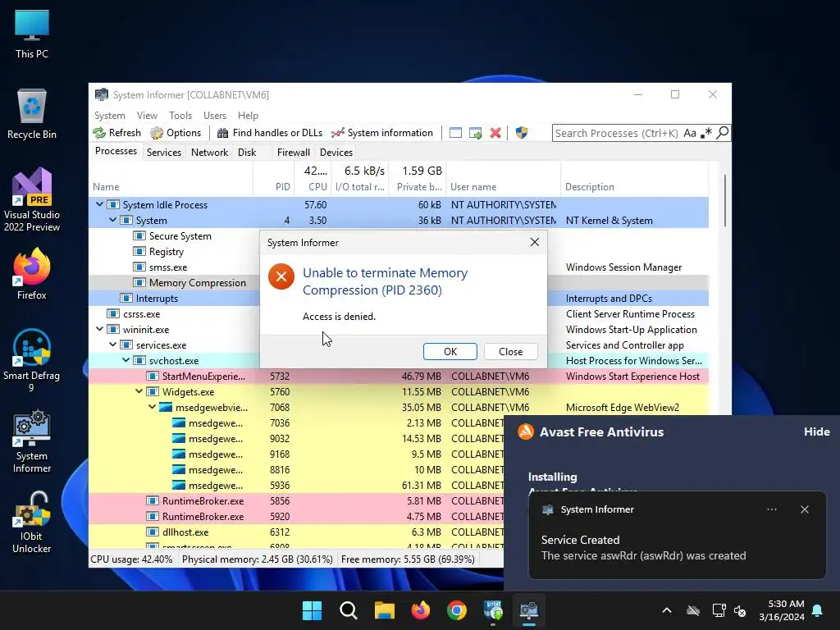Click the notification bell icon
The width and height of the screenshot is (840, 630).
(x=818, y=610)
